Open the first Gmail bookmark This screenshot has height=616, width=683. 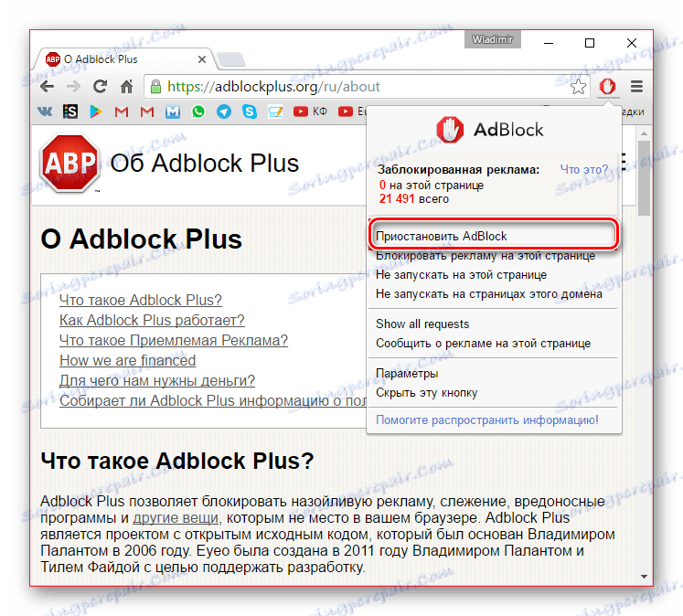121,112
